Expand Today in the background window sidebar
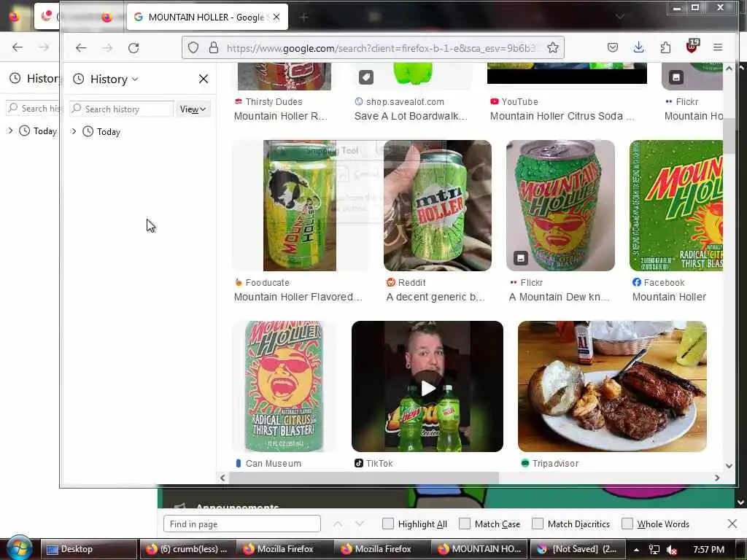 [10, 131]
